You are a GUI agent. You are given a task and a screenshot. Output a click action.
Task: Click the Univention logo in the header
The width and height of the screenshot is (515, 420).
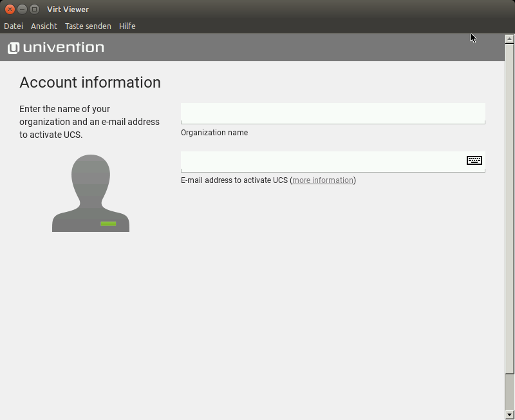[56, 48]
